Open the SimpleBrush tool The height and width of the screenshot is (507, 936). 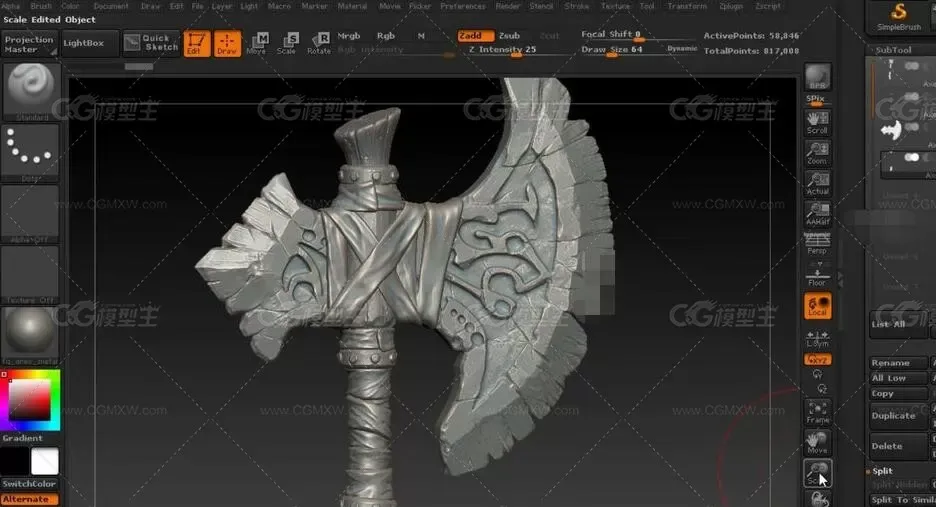[x=899, y=17]
